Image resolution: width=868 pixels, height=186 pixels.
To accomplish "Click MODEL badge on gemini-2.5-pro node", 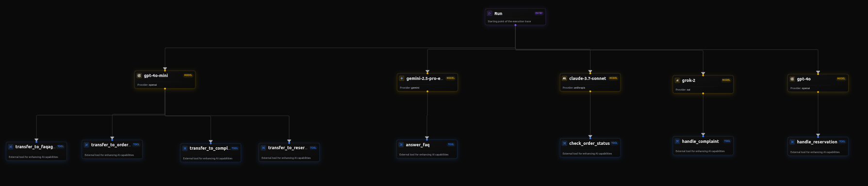I will [451, 78].
